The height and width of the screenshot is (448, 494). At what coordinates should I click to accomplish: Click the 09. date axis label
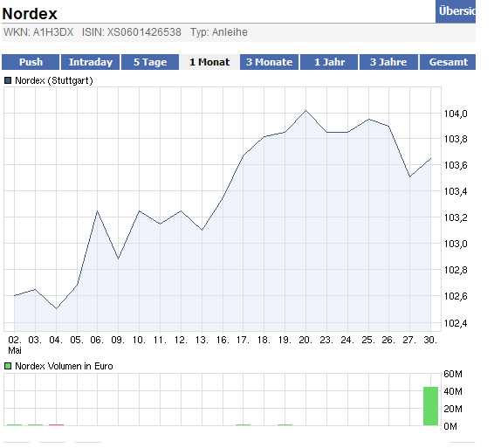coord(118,340)
